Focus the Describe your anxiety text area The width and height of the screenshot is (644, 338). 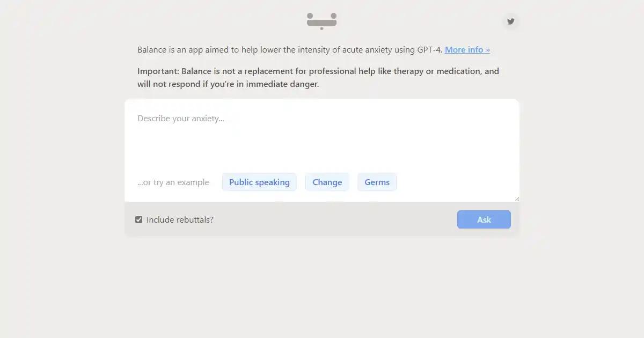pos(322,150)
